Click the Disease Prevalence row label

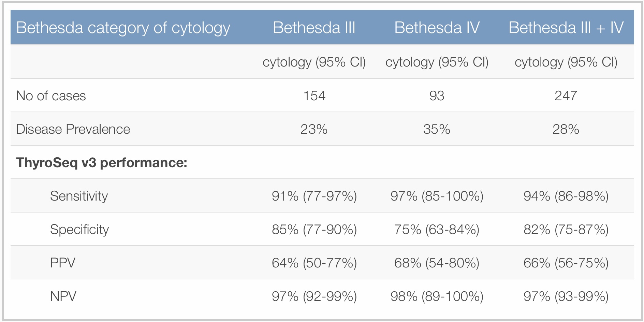pyautogui.click(x=73, y=129)
